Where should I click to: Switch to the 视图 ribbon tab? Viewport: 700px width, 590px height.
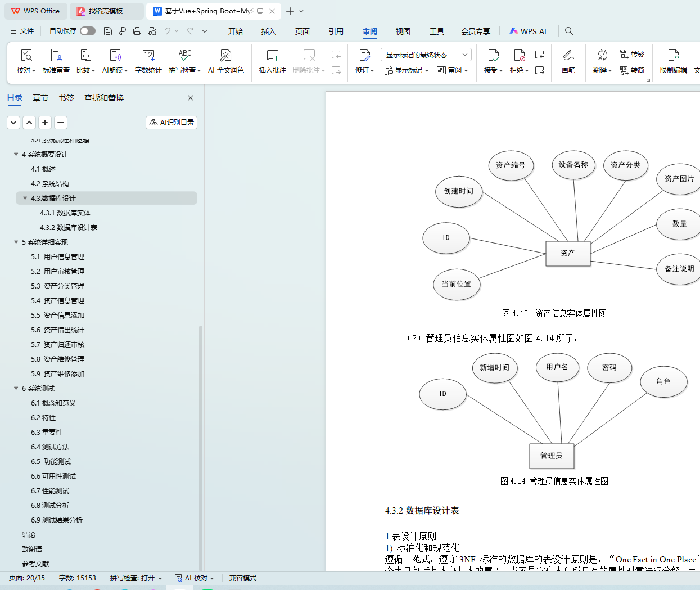[x=403, y=31]
